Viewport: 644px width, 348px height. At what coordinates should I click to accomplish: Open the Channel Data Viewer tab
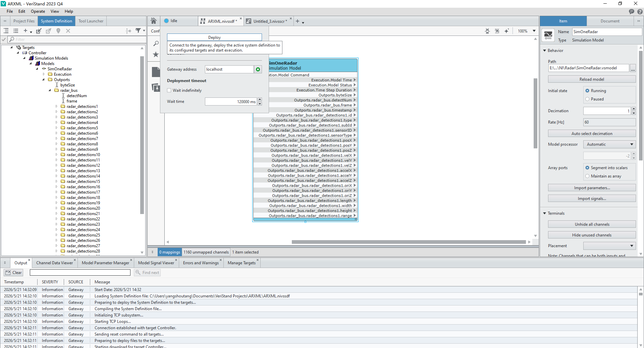click(x=54, y=263)
